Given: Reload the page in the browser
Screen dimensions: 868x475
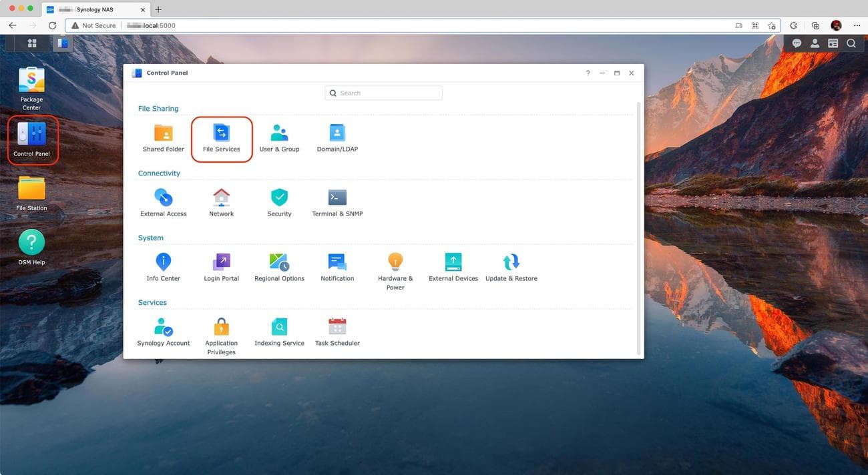Looking at the screenshot, I should tap(52, 25).
